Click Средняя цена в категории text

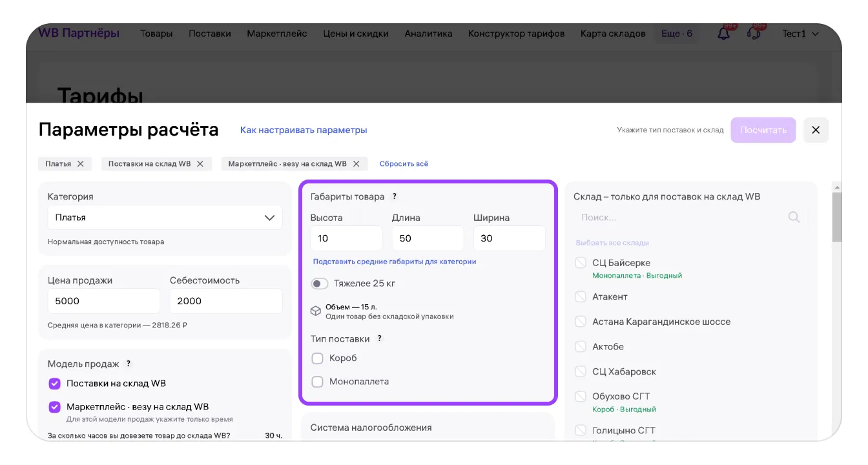pos(118,325)
